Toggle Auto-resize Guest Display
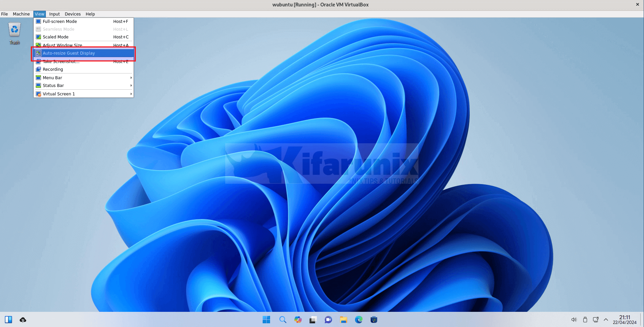644x327 pixels. coord(69,53)
